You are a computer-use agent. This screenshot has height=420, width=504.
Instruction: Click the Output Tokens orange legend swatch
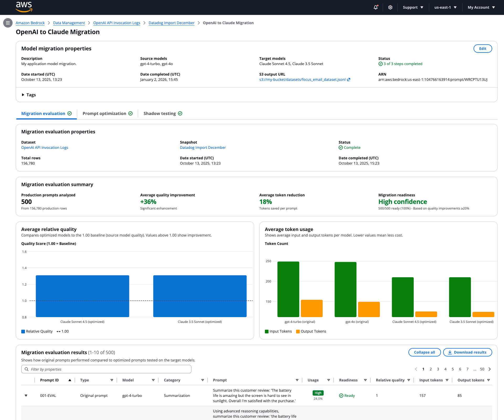click(x=298, y=332)
